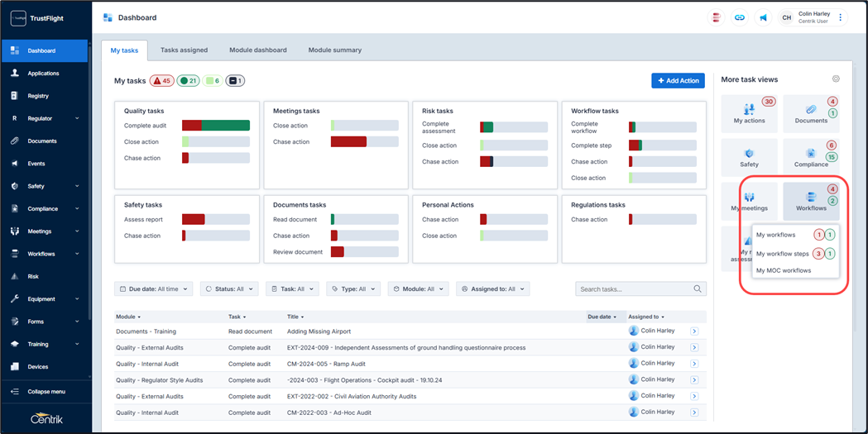
Task: Open the Assigned to filter dropdown
Action: pos(492,289)
